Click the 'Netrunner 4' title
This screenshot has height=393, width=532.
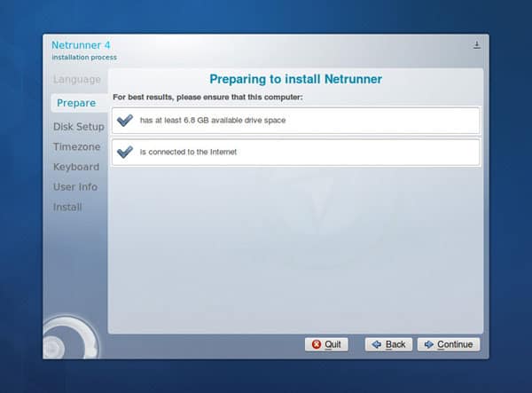[81, 45]
